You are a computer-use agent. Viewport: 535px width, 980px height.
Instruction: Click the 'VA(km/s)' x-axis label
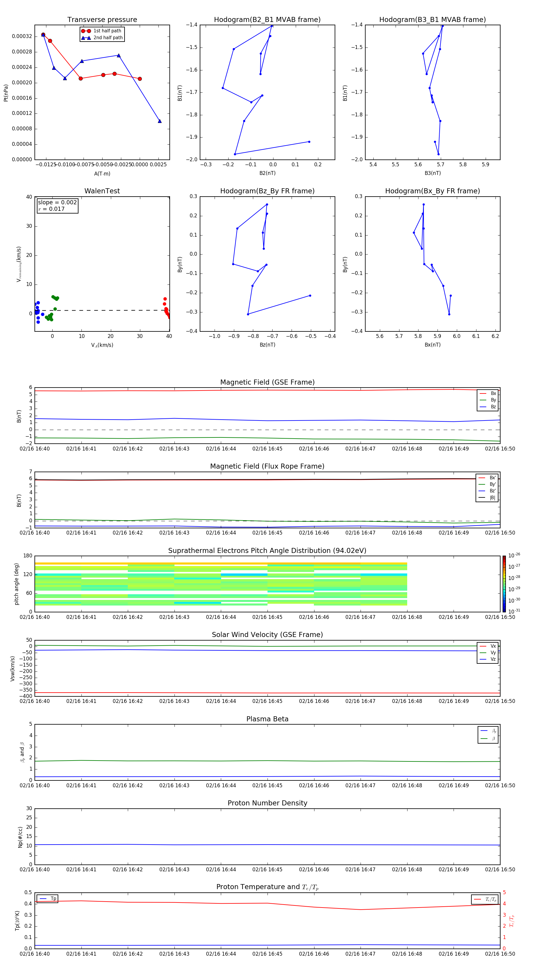point(102,345)
